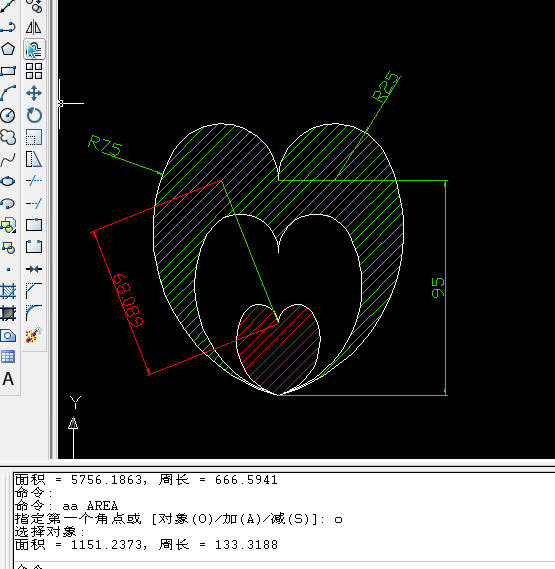
Task: Click the prompt line 指定第一个角点或
Action: (78, 519)
